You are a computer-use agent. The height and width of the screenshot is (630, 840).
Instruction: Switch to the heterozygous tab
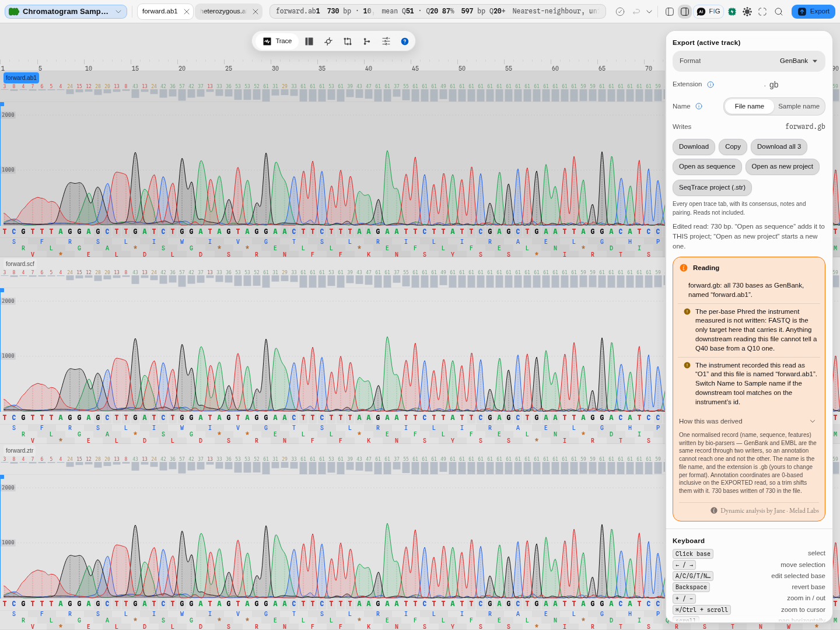pyautogui.click(x=223, y=12)
